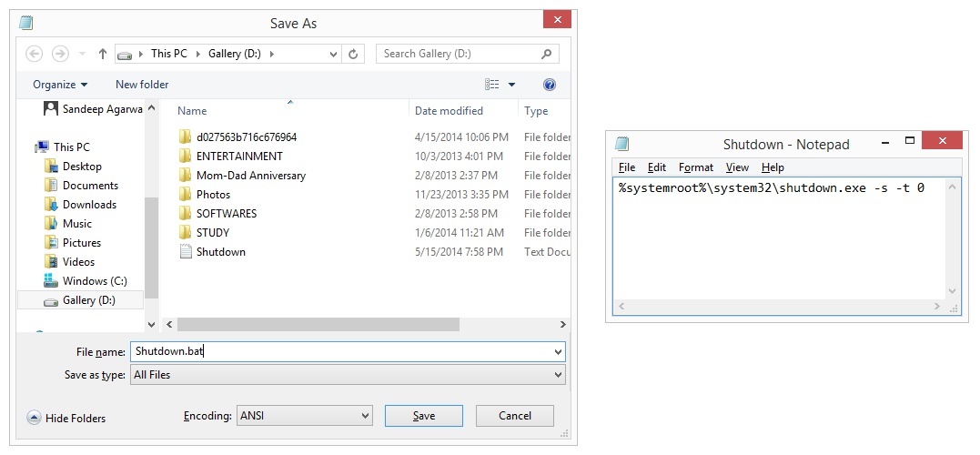The image size is (980, 455).
Task: Minimize the Shutdown - Notepad window
Action: (885, 141)
